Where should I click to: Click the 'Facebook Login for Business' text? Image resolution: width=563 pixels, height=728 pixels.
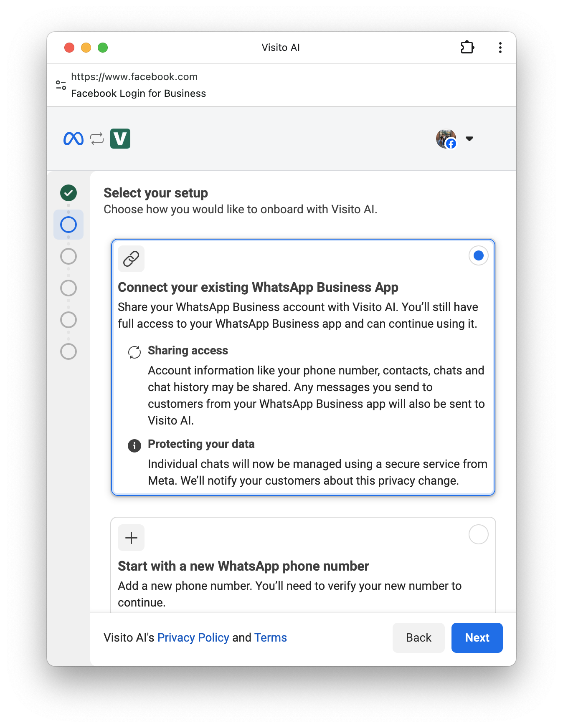139,94
